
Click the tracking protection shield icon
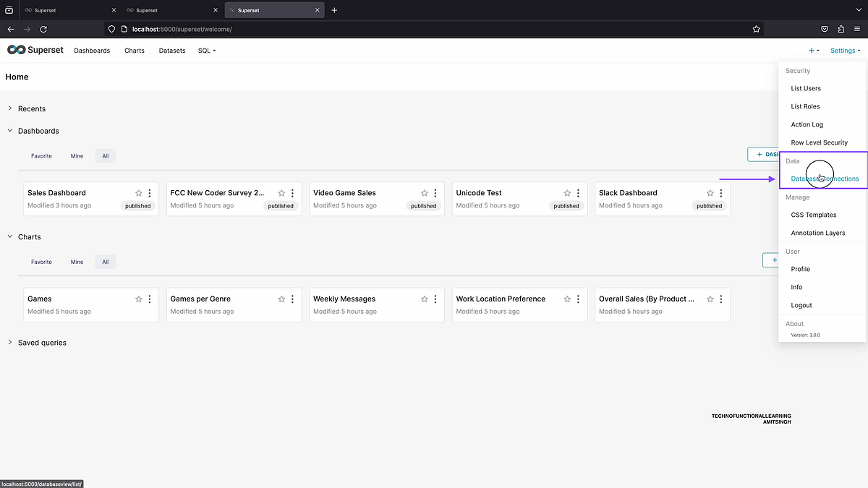click(x=110, y=29)
